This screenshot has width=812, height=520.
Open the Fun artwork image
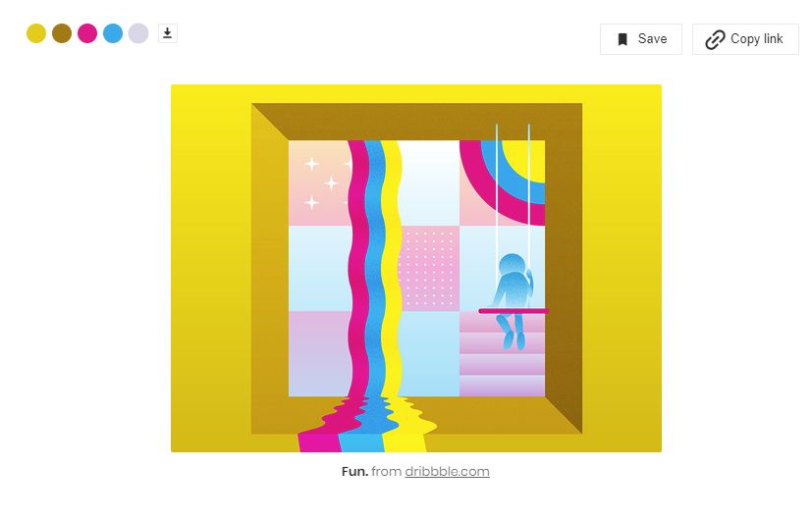(x=416, y=268)
